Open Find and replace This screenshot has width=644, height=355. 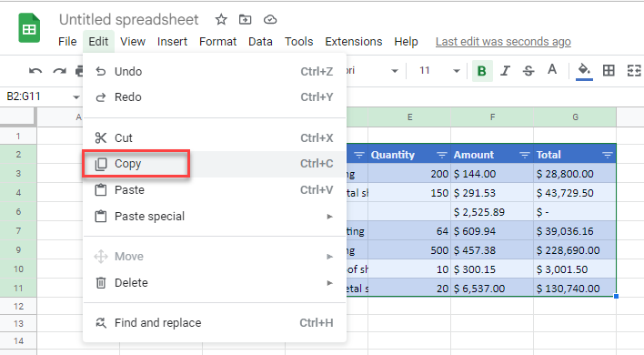215,323
